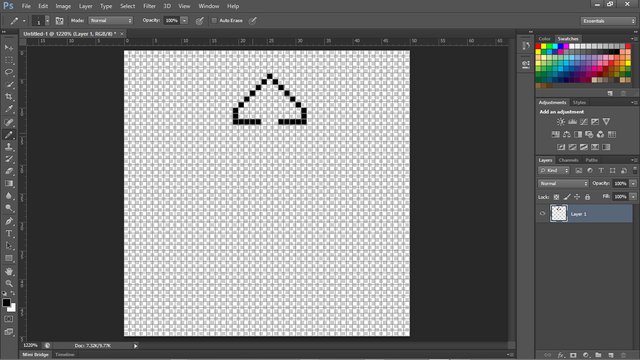This screenshot has height=360, width=640.
Task: Open the layer Opacity arrow
Action: click(x=633, y=184)
